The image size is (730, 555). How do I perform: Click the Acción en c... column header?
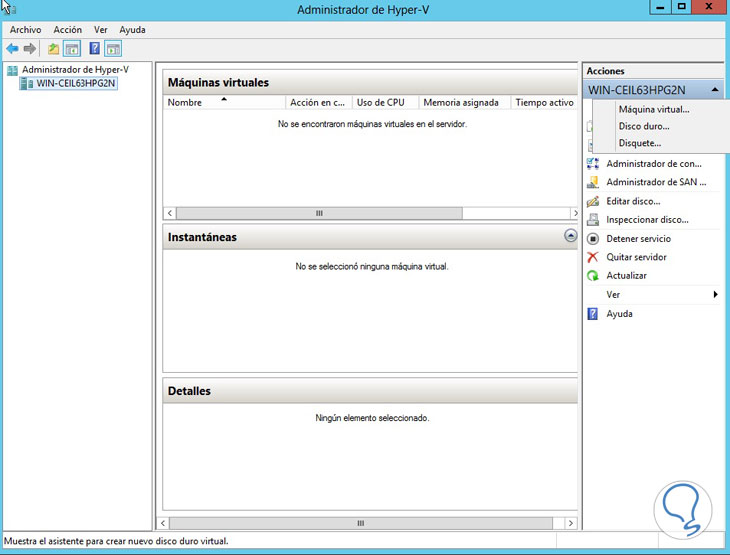[x=318, y=102]
